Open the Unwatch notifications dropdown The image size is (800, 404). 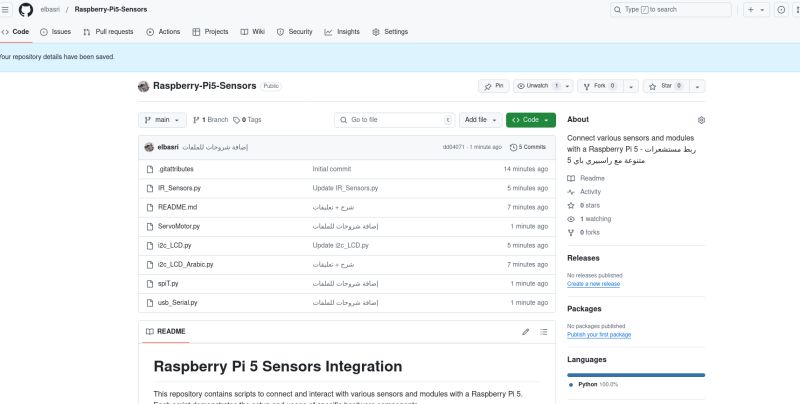(x=543, y=86)
